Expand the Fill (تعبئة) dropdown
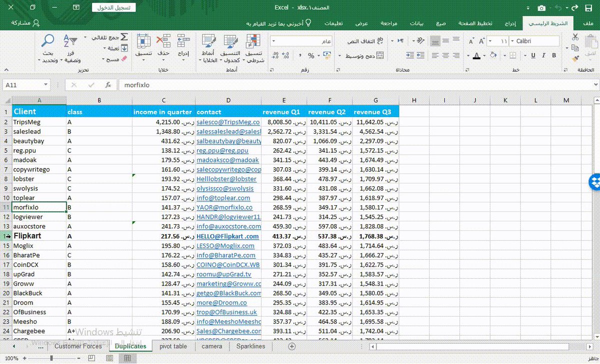The width and height of the screenshot is (600, 364). [x=104, y=48]
